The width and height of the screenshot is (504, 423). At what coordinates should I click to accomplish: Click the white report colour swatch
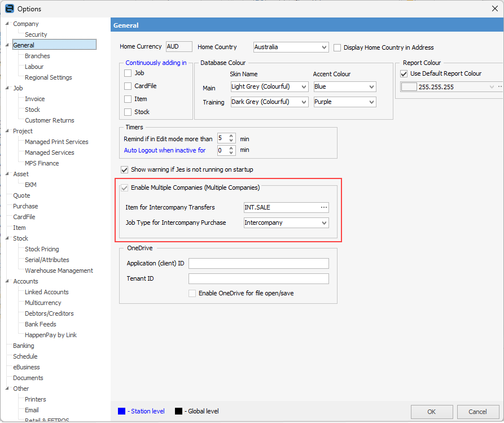409,87
